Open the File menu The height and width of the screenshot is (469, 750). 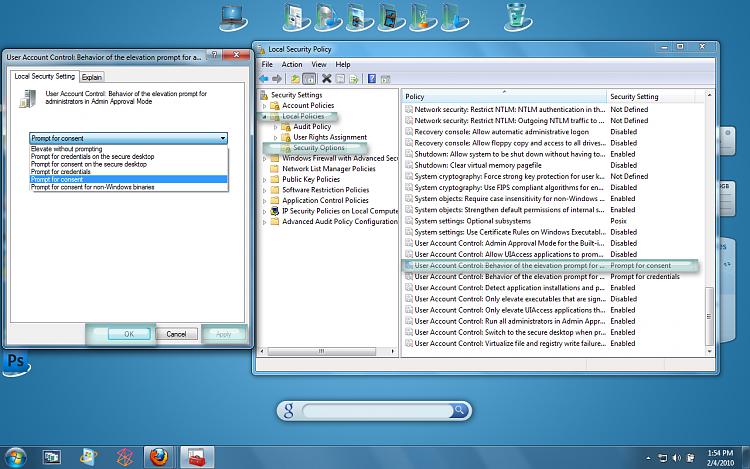pos(267,64)
